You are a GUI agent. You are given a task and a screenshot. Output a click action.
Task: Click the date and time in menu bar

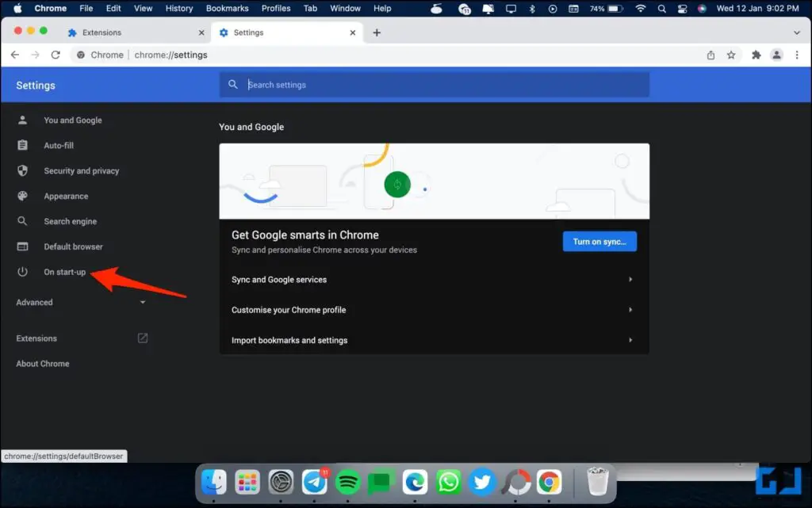tap(757, 8)
